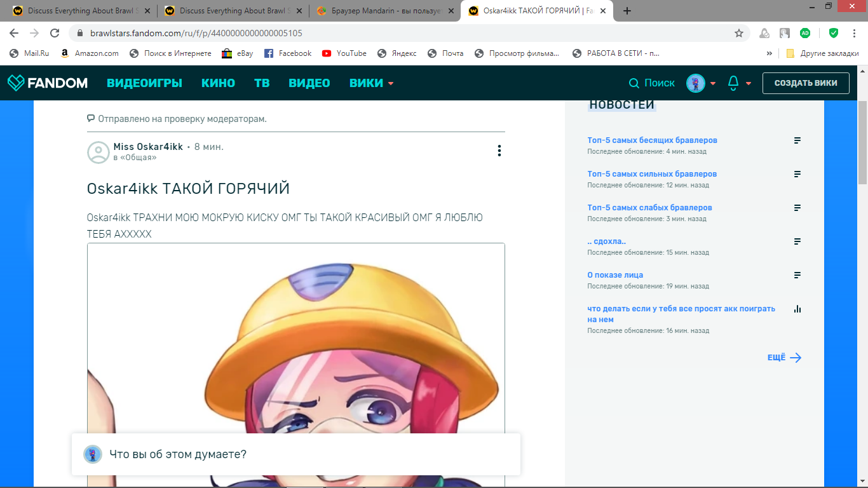The image size is (868, 488).
Task: Click the article icon beside Топ-5 самых слабых бравлеров
Action: pyautogui.click(x=797, y=208)
